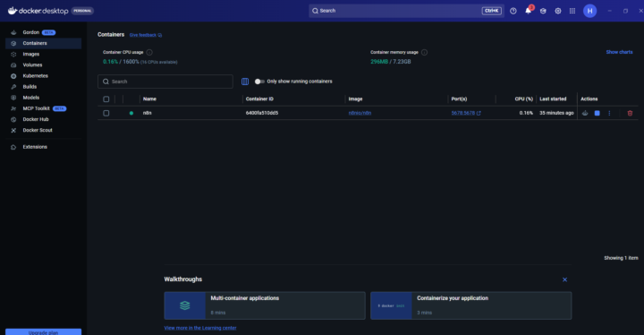Select Containers in the sidebar
The width and height of the screenshot is (644, 335).
click(43, 43)
